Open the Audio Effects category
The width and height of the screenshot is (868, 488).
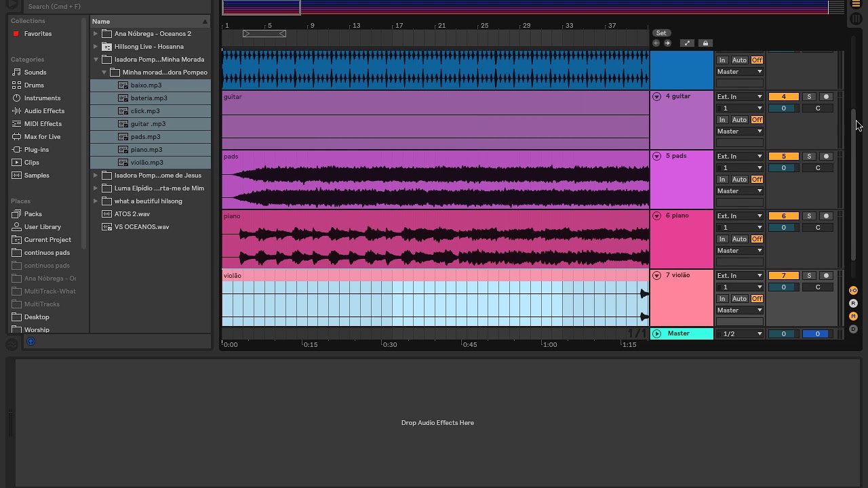tap(44, 111)
